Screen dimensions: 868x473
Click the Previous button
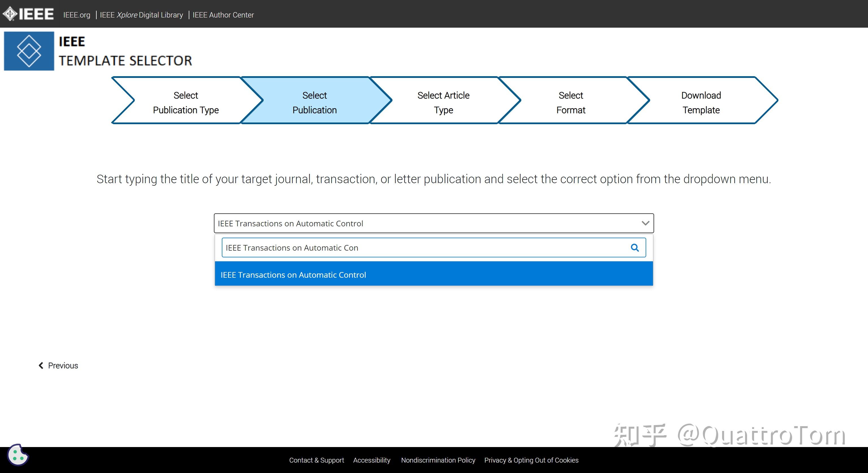click(58, 365)
